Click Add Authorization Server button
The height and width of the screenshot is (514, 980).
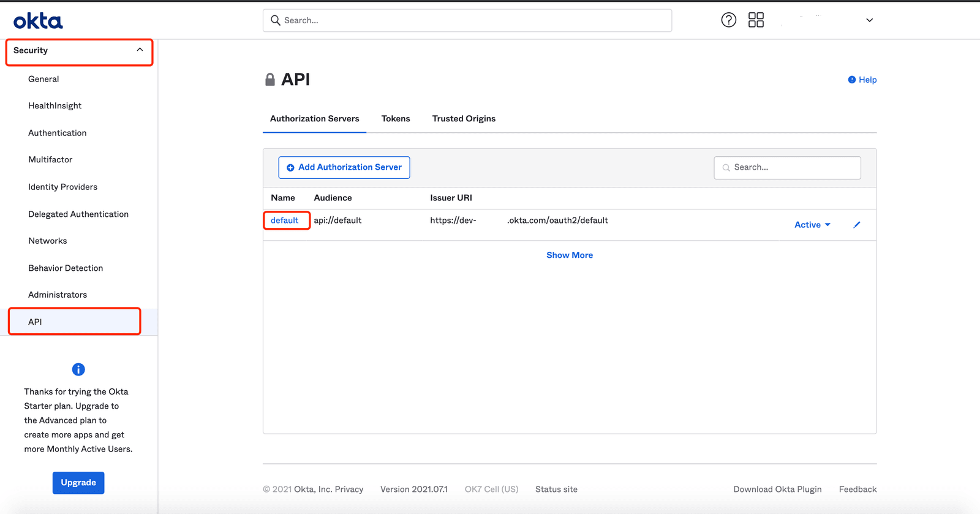pyautogui.click(x=344, y=167)
